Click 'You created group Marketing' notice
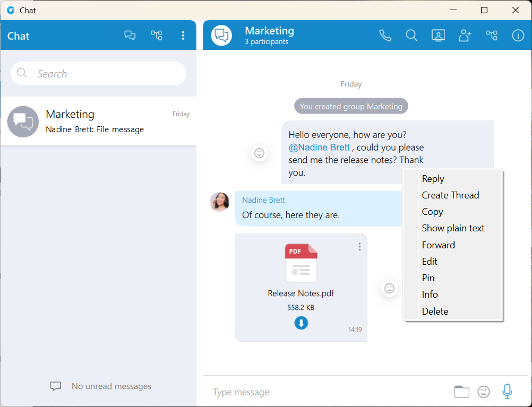This screenshot has height=407, width=532. [x=351, y=107]
